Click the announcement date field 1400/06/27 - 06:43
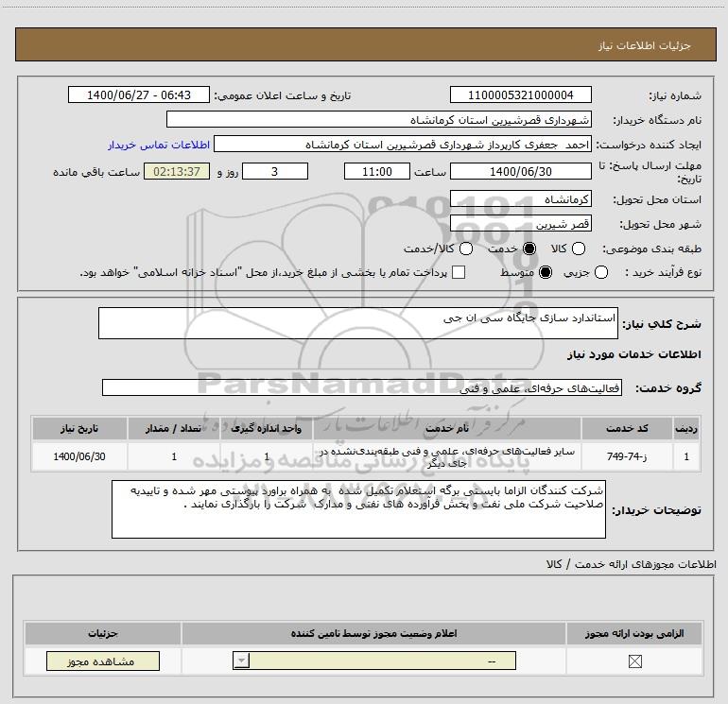 point(139,94)
